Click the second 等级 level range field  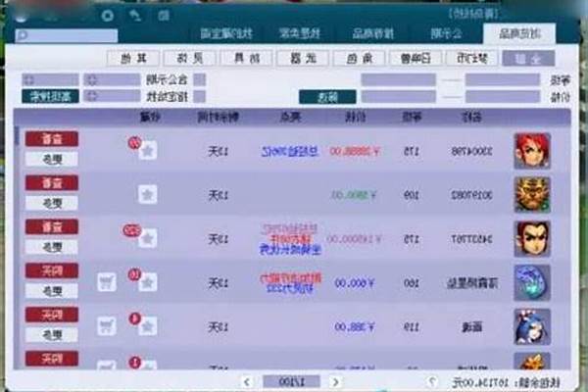[x=398, y=79]
